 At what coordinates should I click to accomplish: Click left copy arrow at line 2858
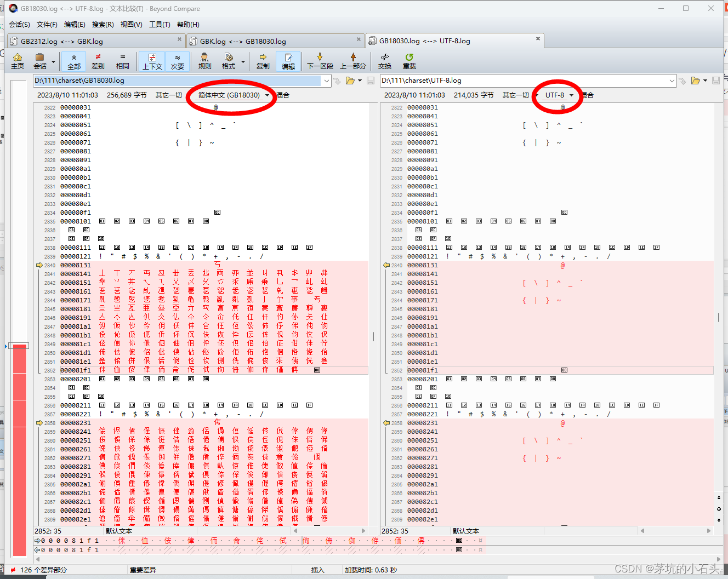point(39,423)
